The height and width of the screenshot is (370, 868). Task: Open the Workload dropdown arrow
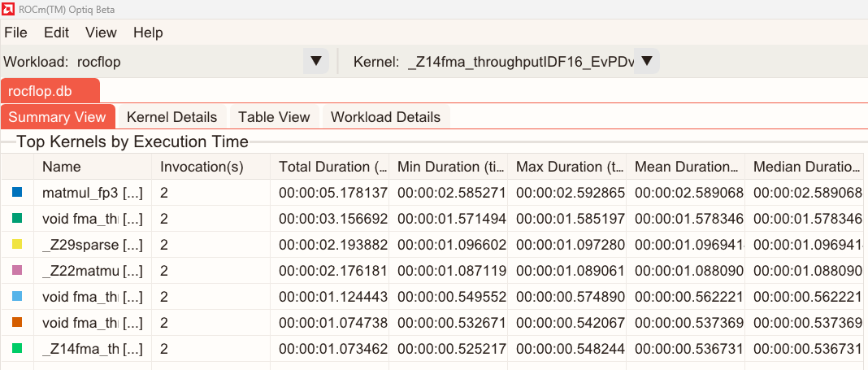coord(315,61)
